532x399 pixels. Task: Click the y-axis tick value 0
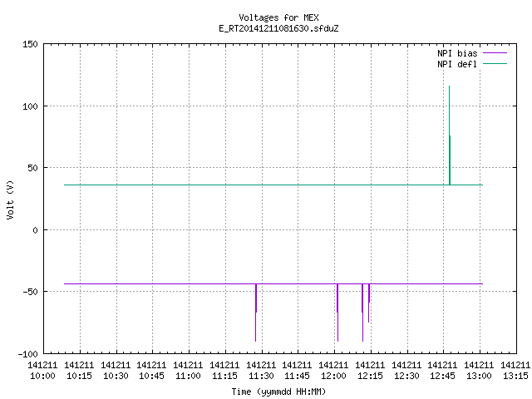[x=35, y=230]
